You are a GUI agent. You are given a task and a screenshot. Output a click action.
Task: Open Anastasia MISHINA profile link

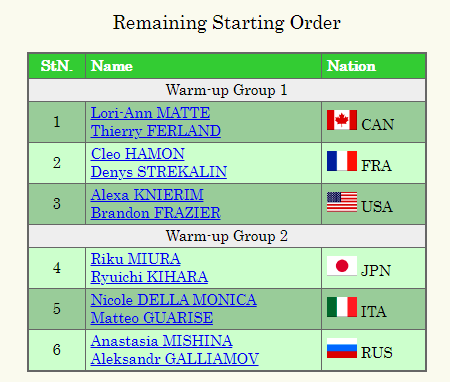click(162, 341)
